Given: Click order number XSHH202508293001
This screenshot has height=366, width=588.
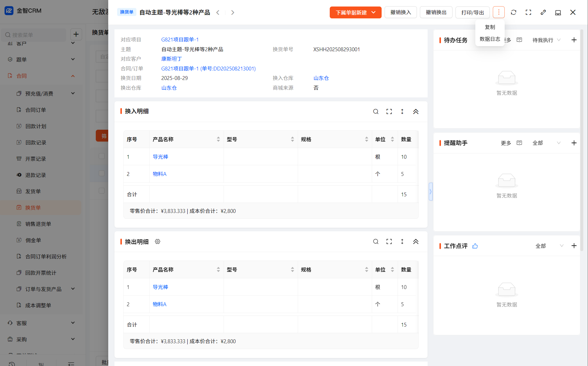Looking at the screenshot, I should click(x=337, y=49).
